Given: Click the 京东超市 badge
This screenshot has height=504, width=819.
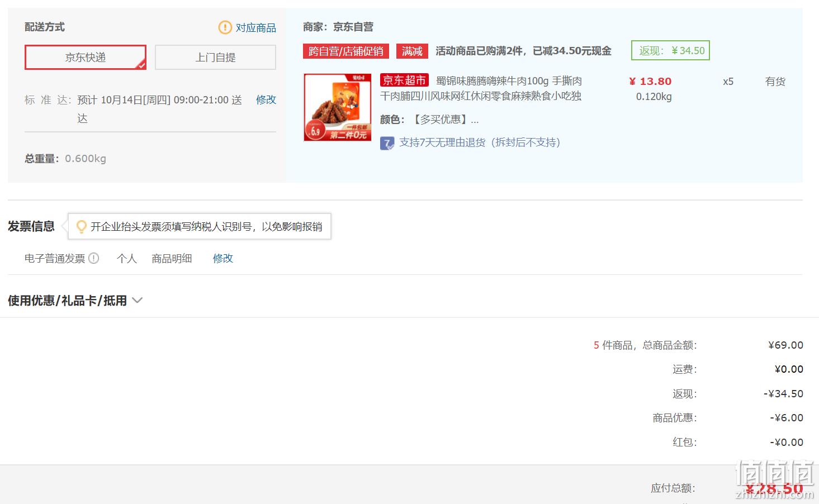Looking at the screenshot, I should click(x=404, y=80).
